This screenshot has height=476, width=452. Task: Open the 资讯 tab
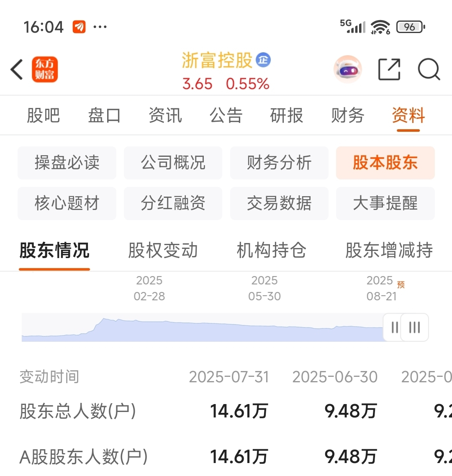(165, 115)
